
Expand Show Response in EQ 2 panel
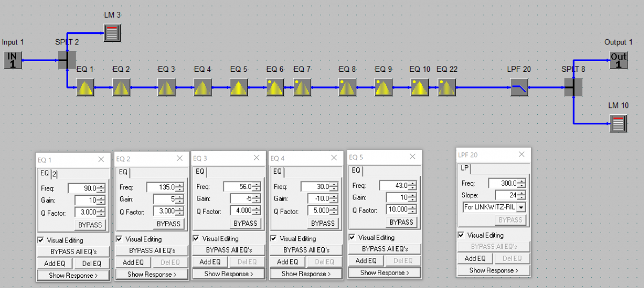[152, 275]
